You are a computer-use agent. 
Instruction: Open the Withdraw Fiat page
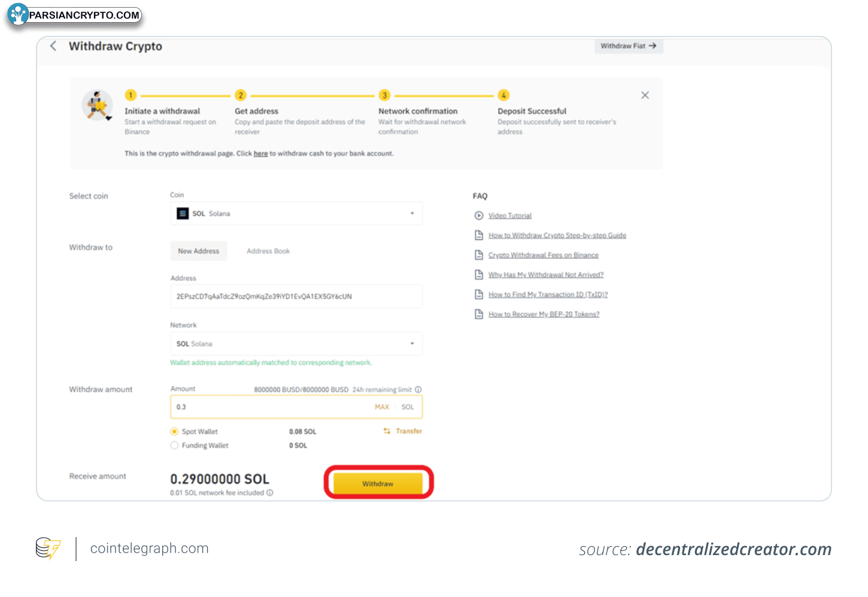(629, 46)
